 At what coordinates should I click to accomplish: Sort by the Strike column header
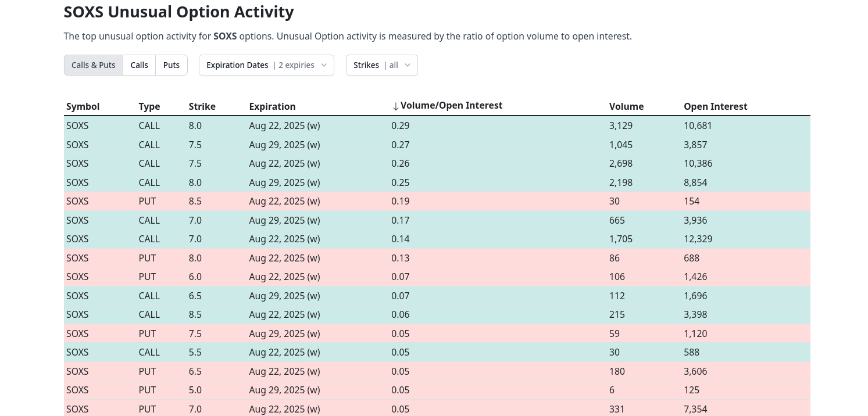click(x=202, y=106)
